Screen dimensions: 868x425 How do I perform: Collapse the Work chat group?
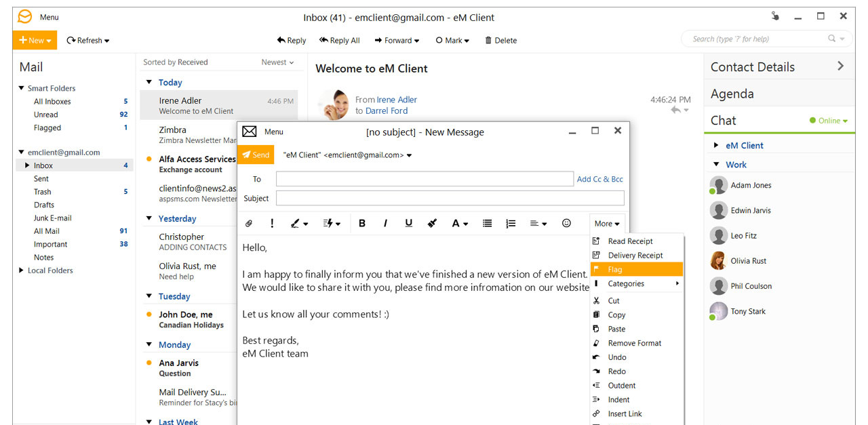click(x=716, y=165)
